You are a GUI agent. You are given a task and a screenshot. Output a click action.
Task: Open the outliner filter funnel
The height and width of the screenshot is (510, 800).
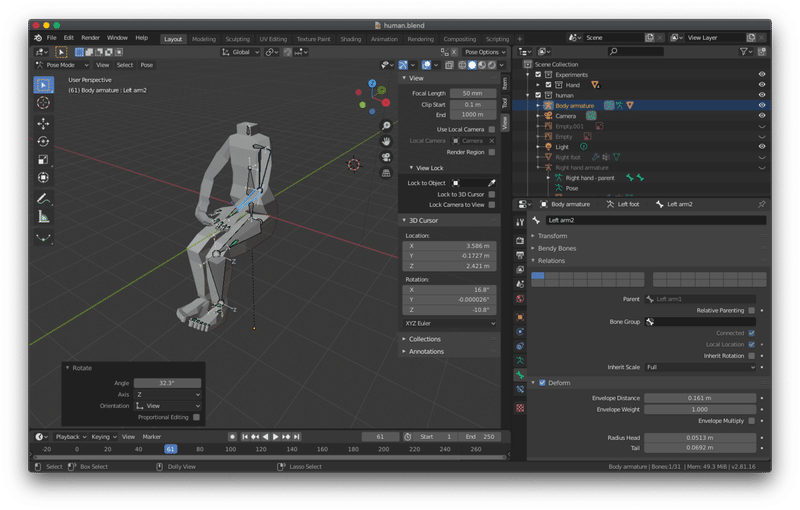click(746, 52)
